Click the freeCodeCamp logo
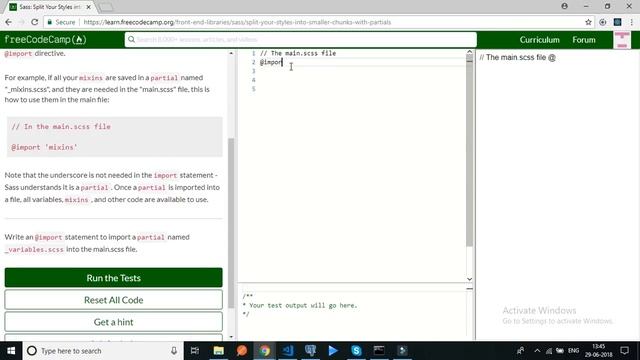Viewport: 640px width, 360px height. click(x=45, y=40)
